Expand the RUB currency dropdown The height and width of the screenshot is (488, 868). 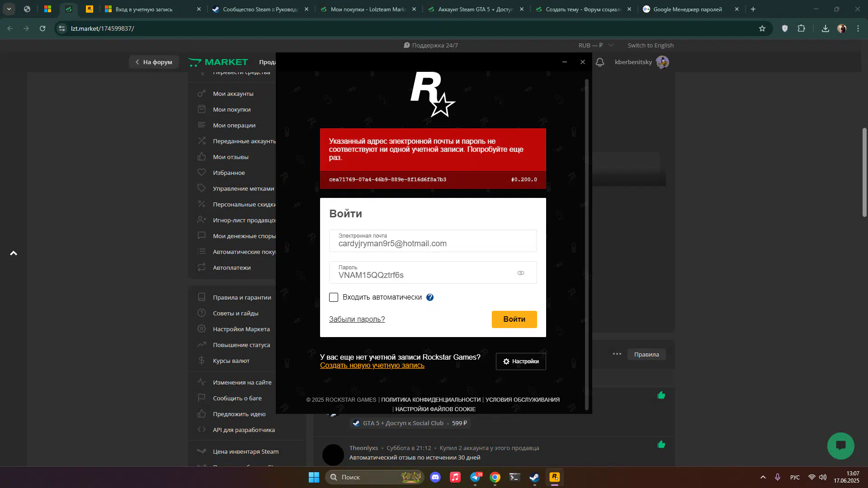(596, 45)
